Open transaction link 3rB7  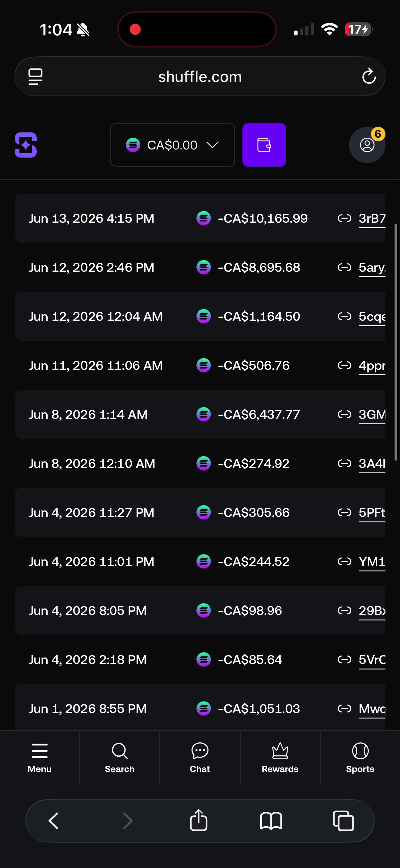click(372, 219)
